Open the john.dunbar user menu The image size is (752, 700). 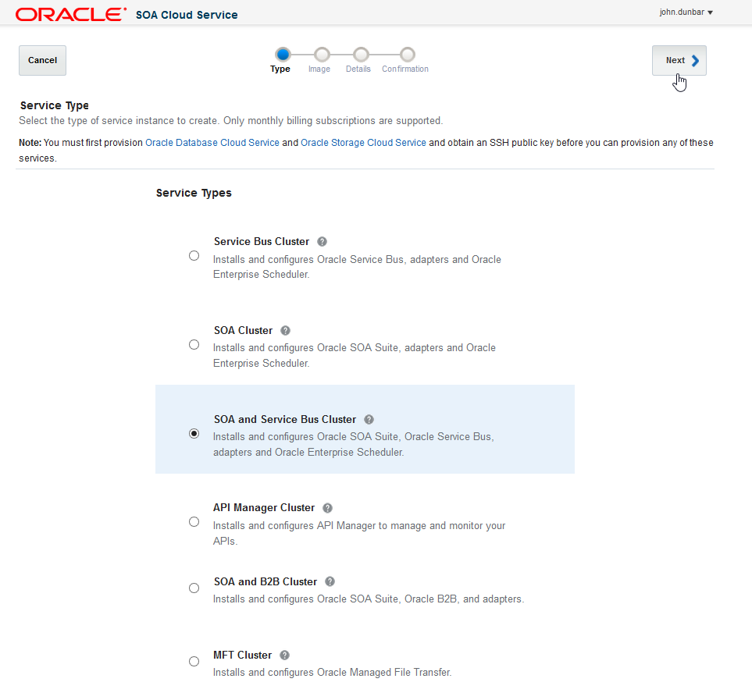tap(686, 12)
